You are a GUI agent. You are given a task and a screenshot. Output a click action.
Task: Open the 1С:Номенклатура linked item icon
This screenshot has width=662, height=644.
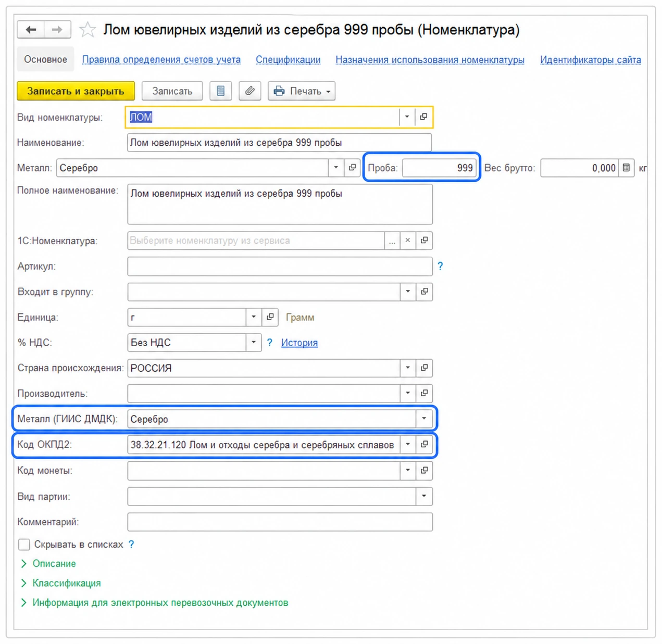424,241
